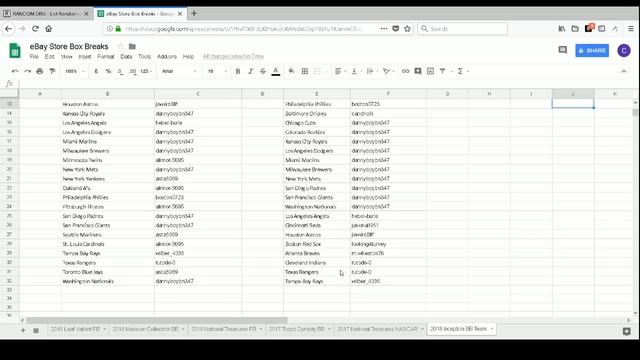
Task: Open the Google Sheets home icon
Action: pos(15,51)
